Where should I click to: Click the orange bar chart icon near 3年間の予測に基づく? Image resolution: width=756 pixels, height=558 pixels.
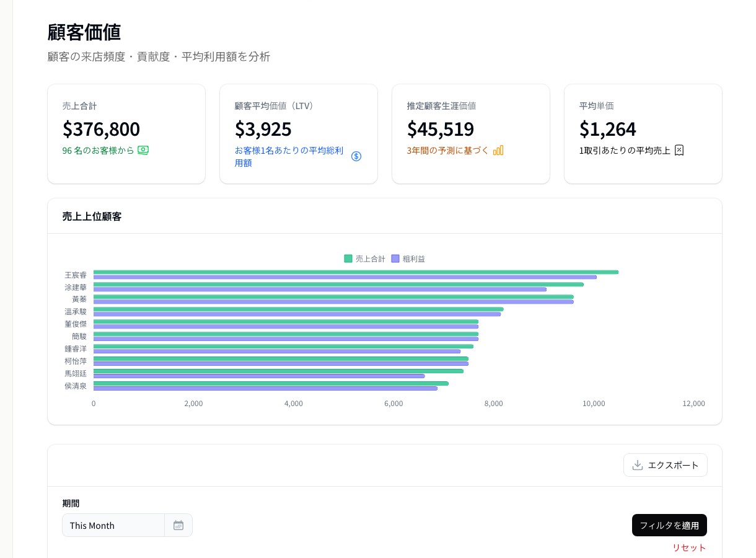pyautogui.click(x=498, y=150)
